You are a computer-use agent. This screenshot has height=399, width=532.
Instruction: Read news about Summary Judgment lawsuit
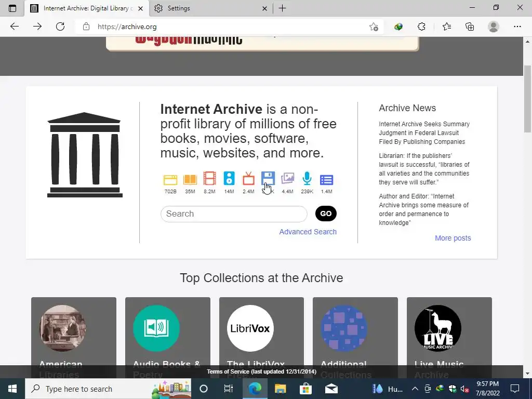424,132
